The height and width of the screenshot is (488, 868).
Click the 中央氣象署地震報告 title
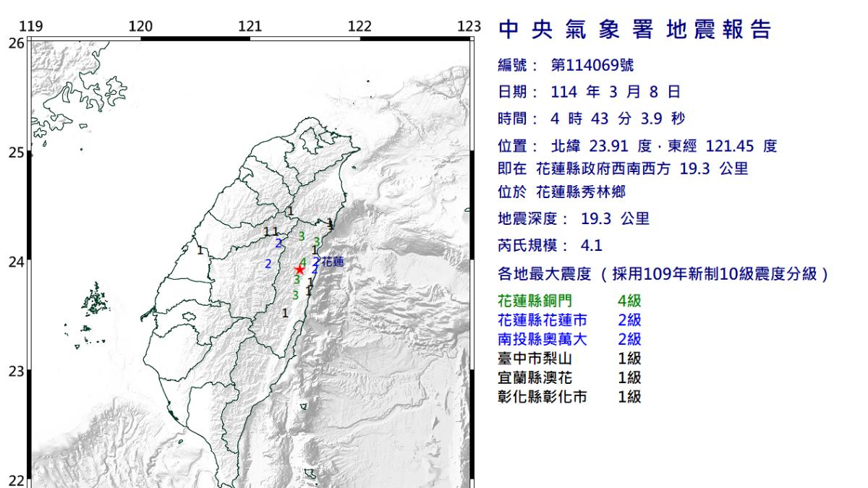pyautogui.click(x=635, y=30)
